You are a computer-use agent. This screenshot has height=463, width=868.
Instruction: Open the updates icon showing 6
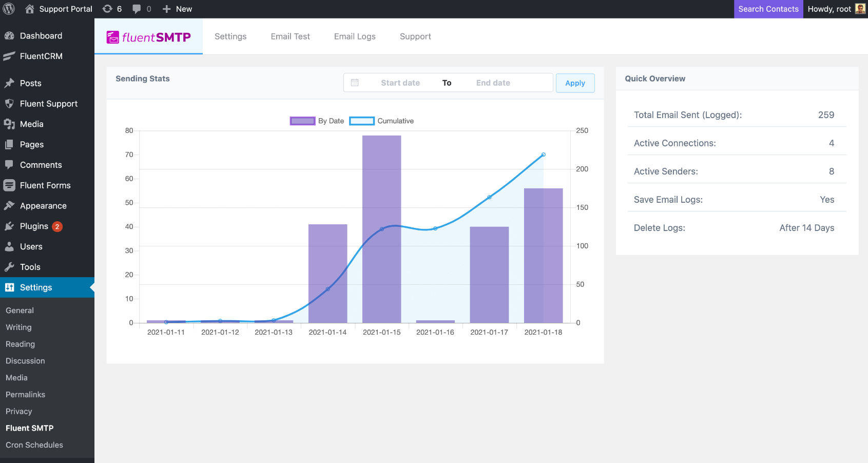click(x=112, y=9)
